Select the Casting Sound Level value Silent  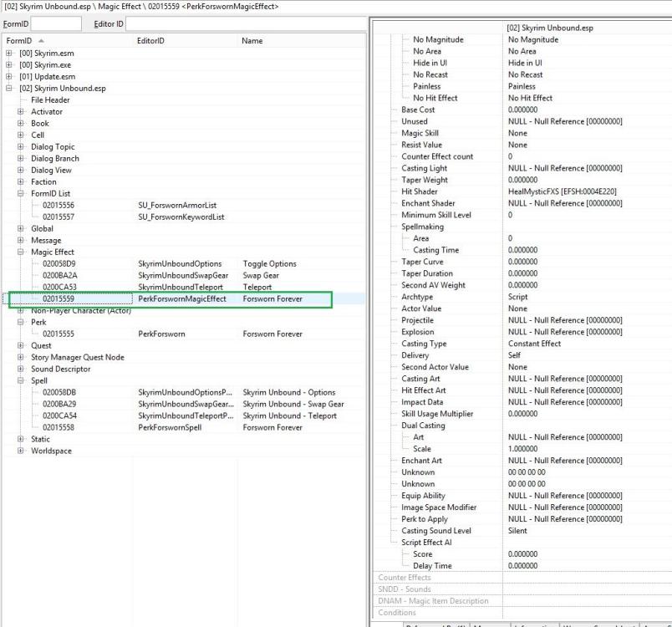[517, 531]
